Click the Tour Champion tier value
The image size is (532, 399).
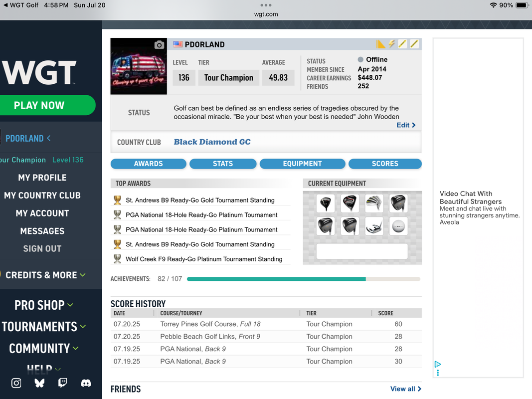point(229,78)
